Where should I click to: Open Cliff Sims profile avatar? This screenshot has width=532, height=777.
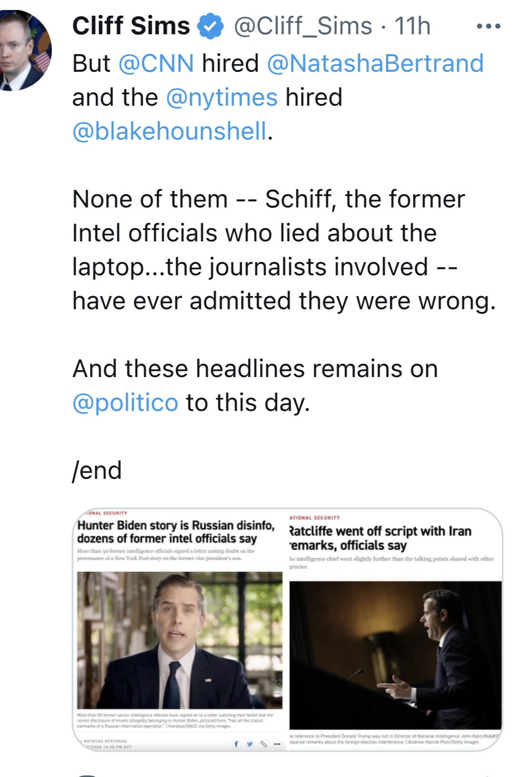(23, 50)
